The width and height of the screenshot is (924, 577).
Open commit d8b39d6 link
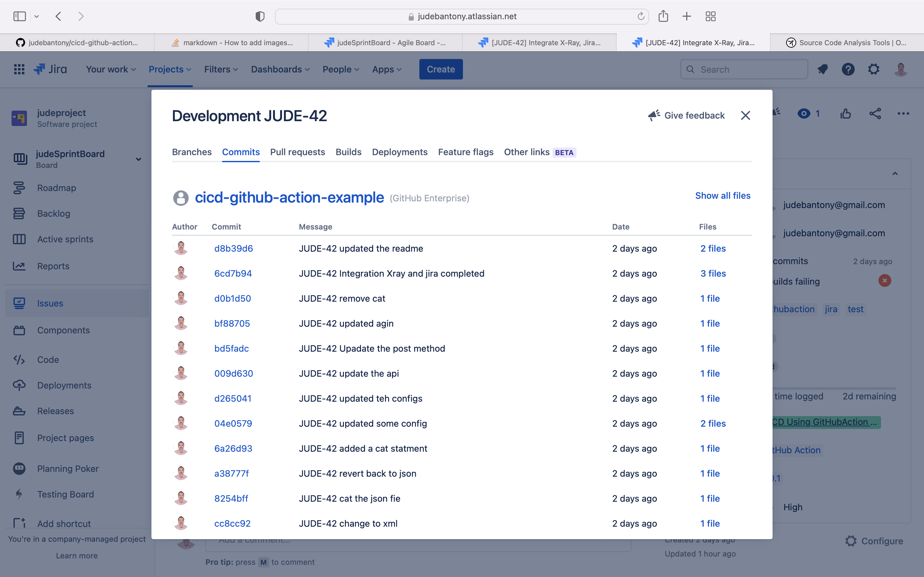tap(233, 248)
